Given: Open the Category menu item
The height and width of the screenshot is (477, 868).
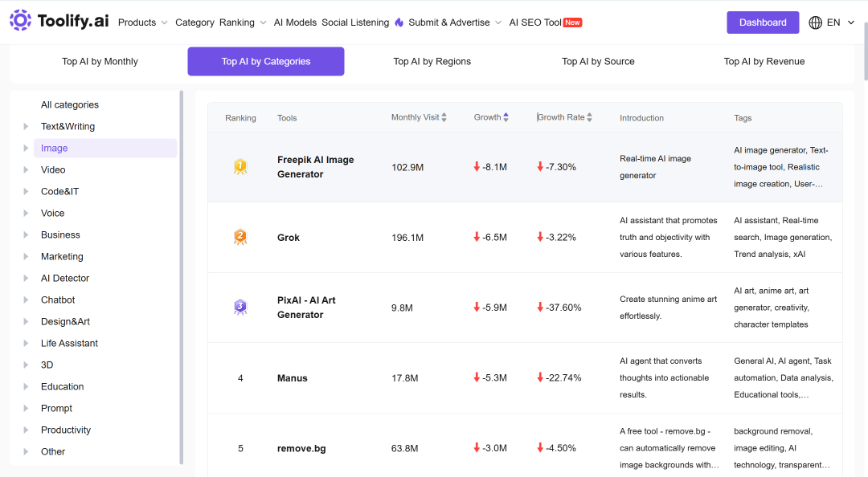Looking at the screenshot, I should 194,22.
